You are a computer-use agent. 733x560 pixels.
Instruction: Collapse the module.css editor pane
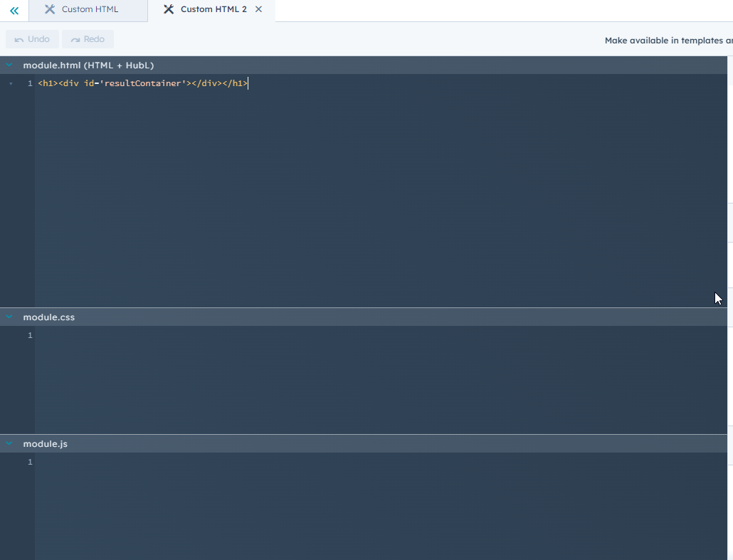click(x=9, y=317)
